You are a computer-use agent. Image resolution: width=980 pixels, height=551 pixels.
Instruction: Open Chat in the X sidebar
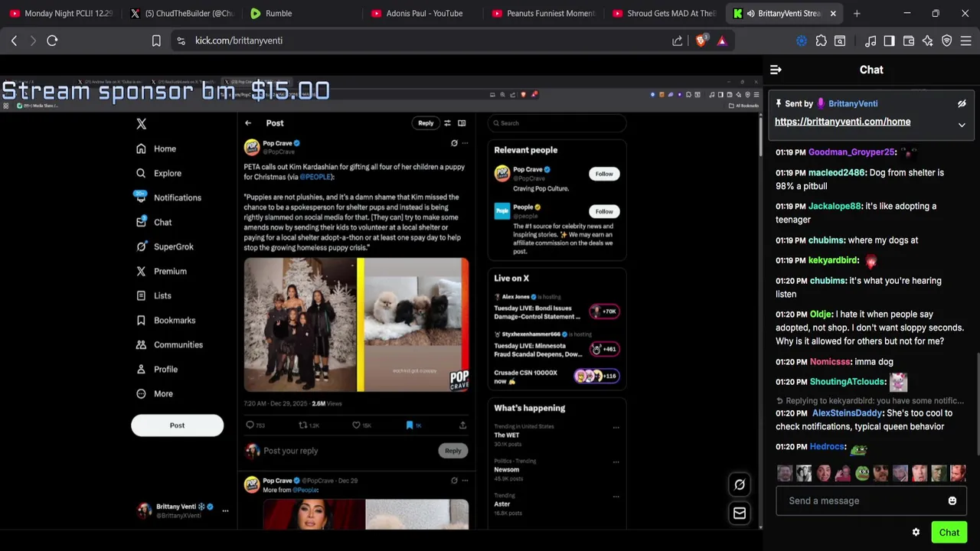pos(154,222)
